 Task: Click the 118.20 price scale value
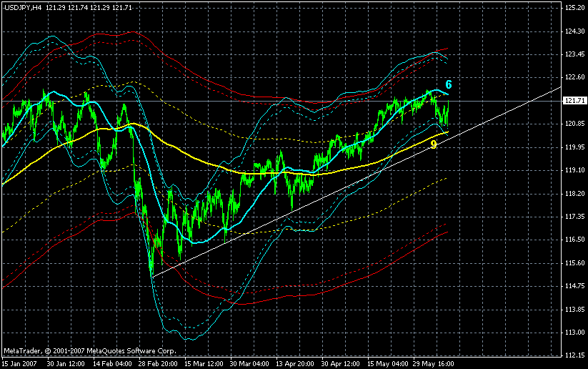coord(574,194)
